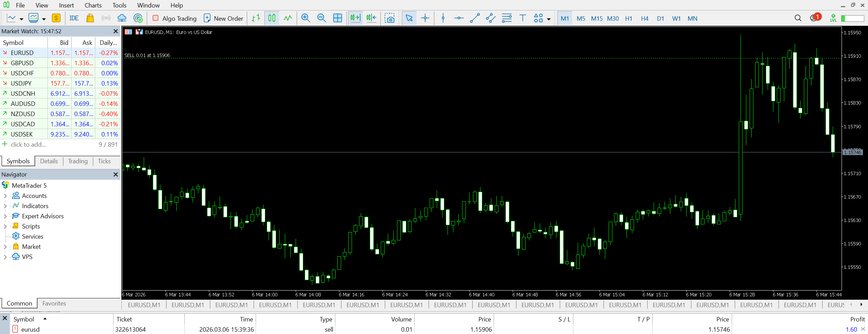Click the green LVL price level icon
This screenshot has height=334, width=868.
click(833, 18)
